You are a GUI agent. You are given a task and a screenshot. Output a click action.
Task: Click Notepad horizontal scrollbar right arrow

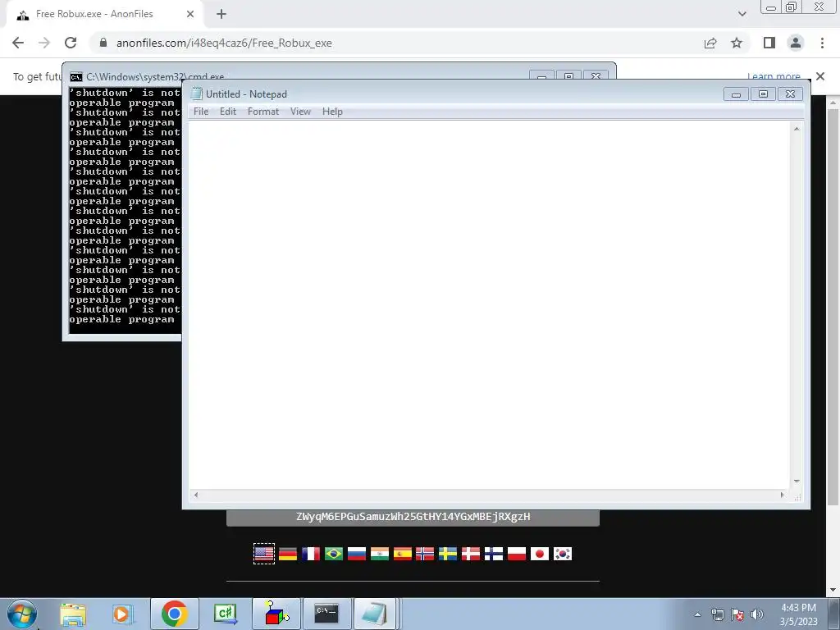pos(783,495)
